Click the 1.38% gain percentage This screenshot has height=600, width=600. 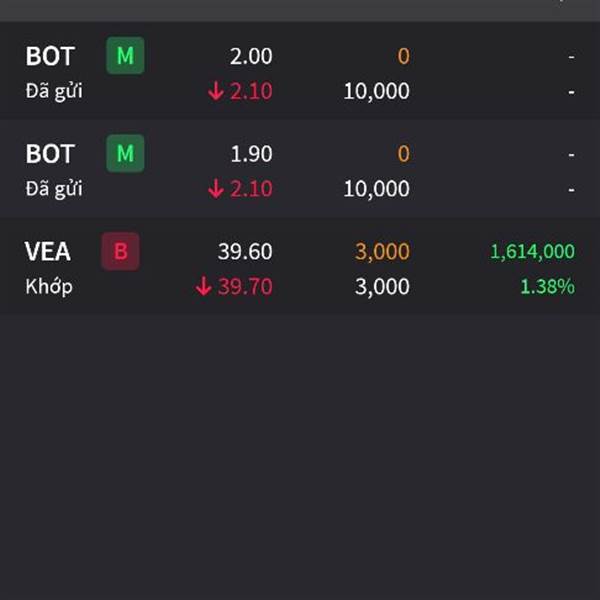[547, 287]
